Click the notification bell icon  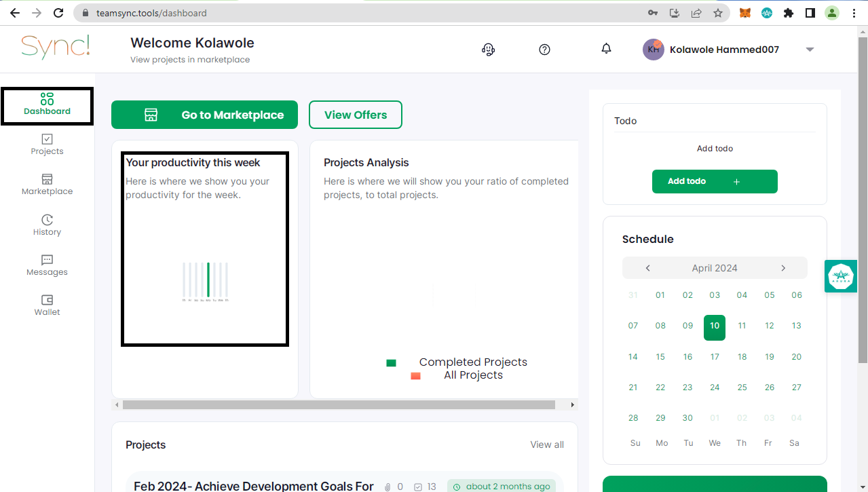tap(606, 49)
